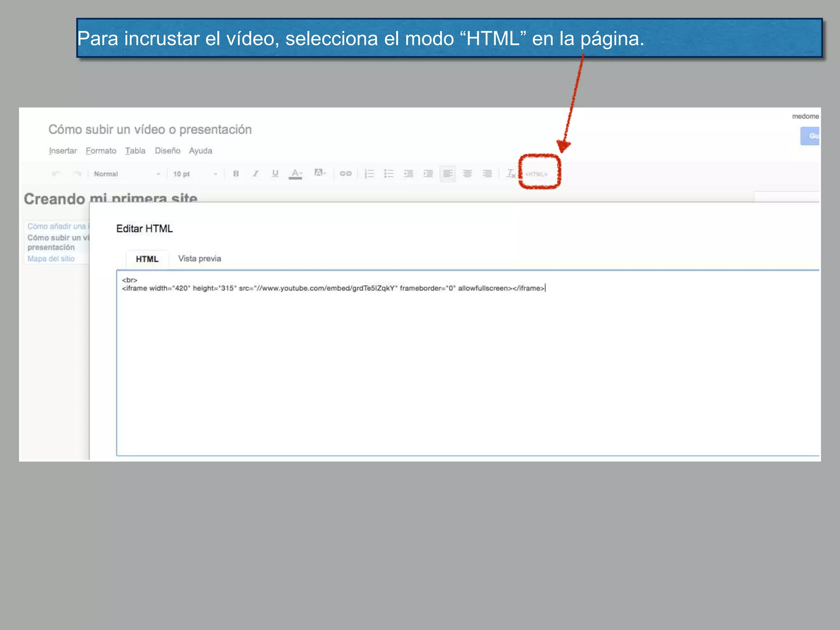Click the undo arrow icon
Viewport: 840px width, 630px height.
(x=57, y=174)
